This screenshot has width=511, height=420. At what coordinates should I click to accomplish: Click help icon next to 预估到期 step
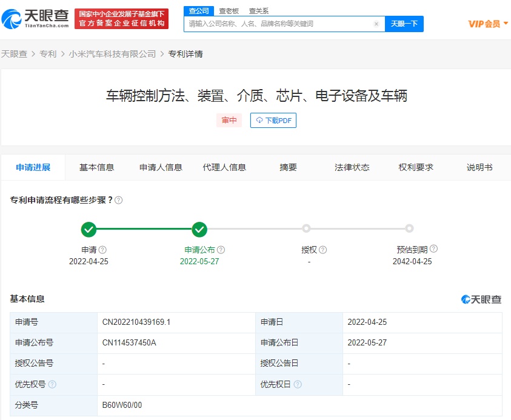(433, 249)
